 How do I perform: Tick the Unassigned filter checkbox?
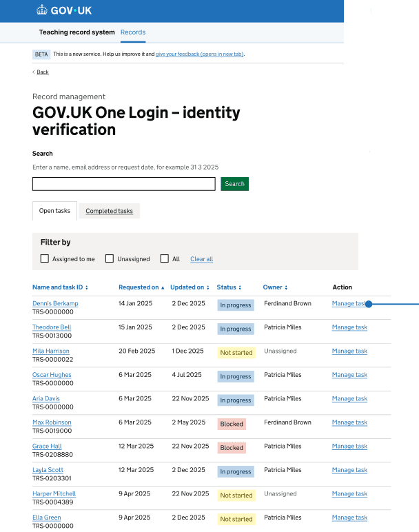tap(110, 259)
